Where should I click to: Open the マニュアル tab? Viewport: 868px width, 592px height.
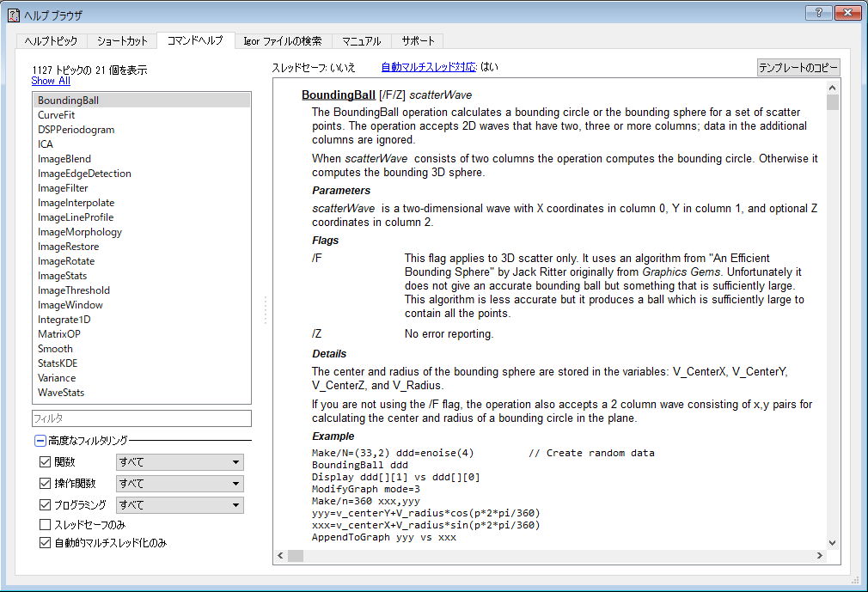362,41
